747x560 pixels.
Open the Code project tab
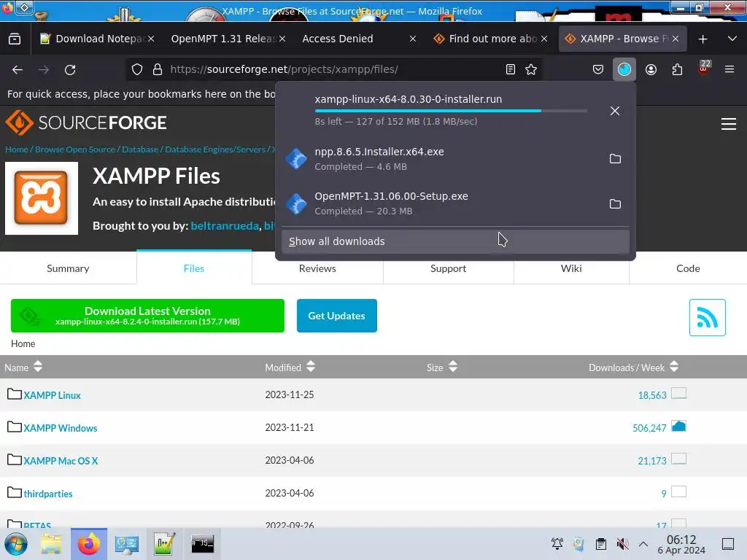(x=688, y=268)
